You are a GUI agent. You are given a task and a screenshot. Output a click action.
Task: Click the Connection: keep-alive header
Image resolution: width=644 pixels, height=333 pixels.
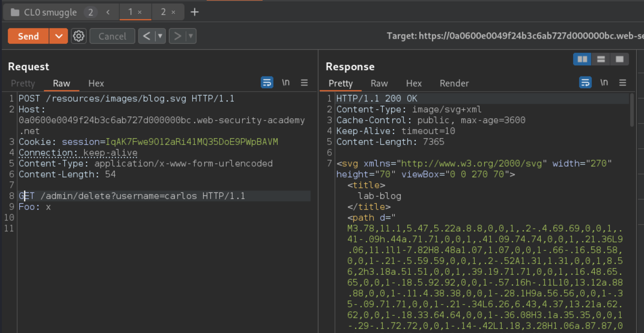78,152
